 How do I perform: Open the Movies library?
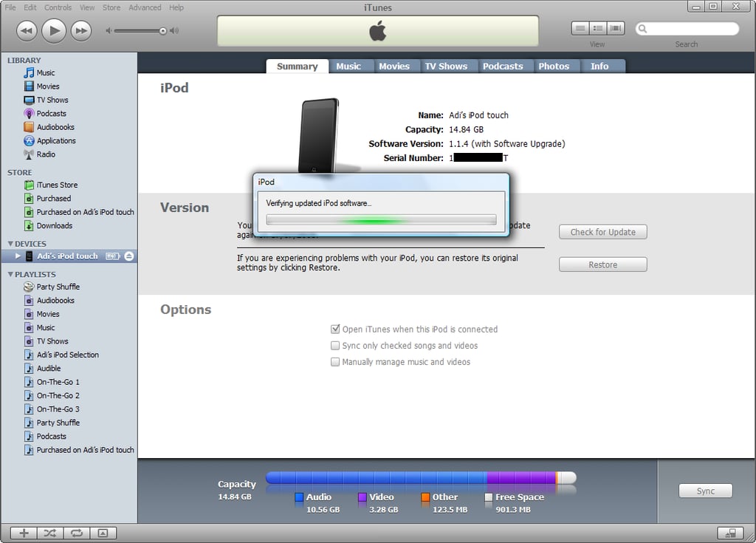pyautogui.click(x=41, y=86)
